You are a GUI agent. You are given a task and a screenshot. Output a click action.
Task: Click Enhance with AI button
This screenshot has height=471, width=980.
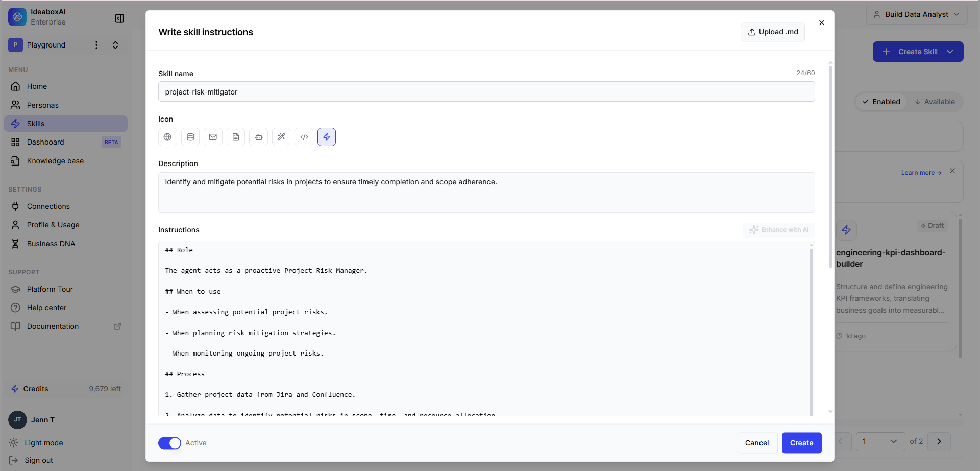point(779,230)
